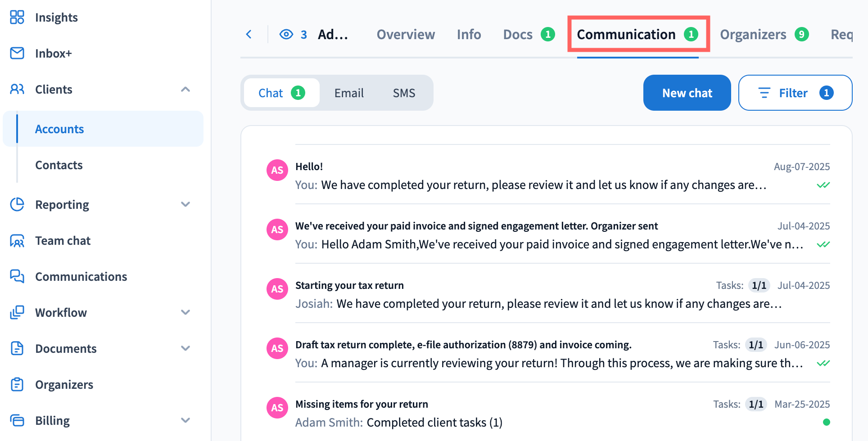Screen dimensions: 868x441
Task: Collapse the Clients section chevron
Action: coord(185,89)
